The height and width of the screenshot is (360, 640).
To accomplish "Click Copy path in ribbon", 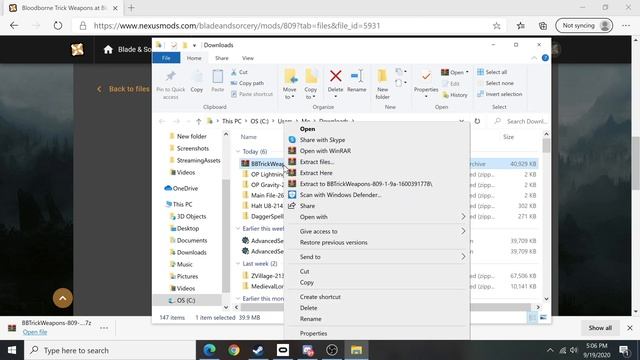I will coord(247,83).
